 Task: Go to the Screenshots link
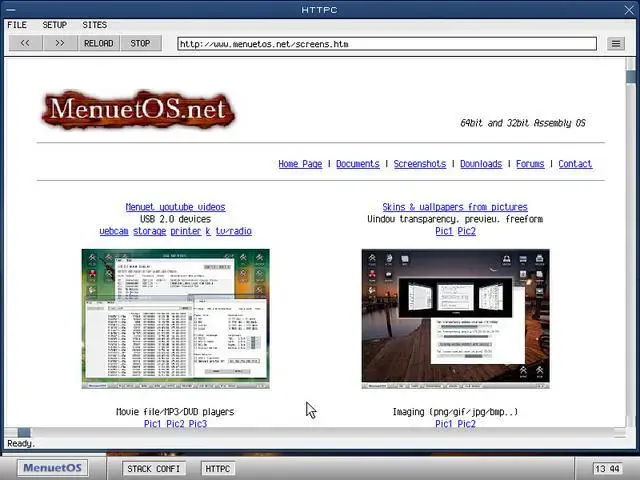point(419,164)
